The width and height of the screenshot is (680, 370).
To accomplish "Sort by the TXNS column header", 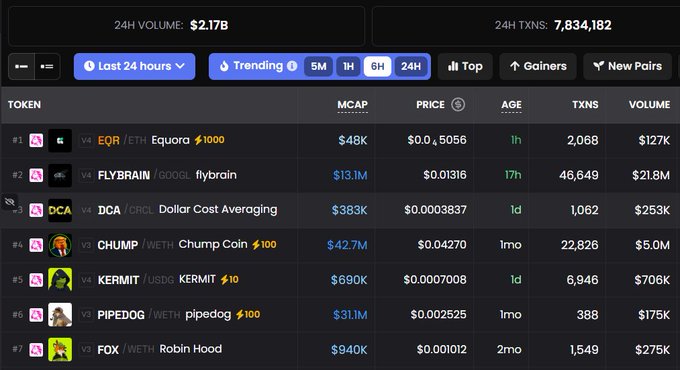I will 585,105.
